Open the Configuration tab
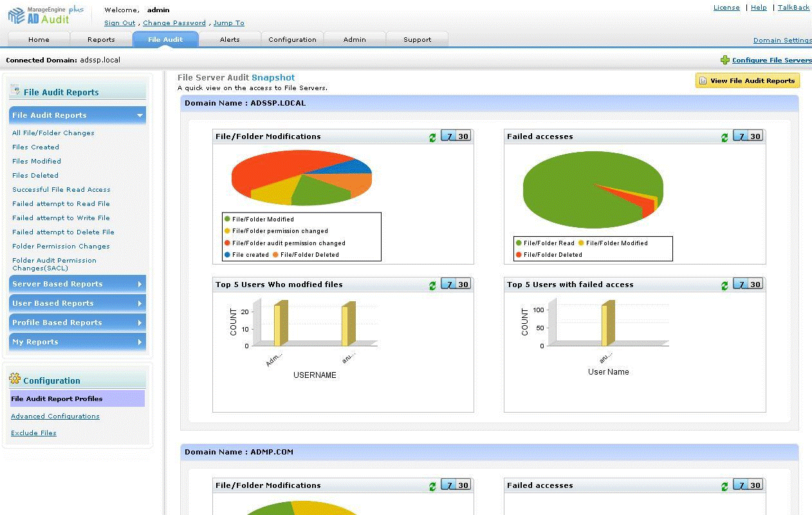Image resolution: width=812 pixels, height=515 pixels. [x=292, y=39]
